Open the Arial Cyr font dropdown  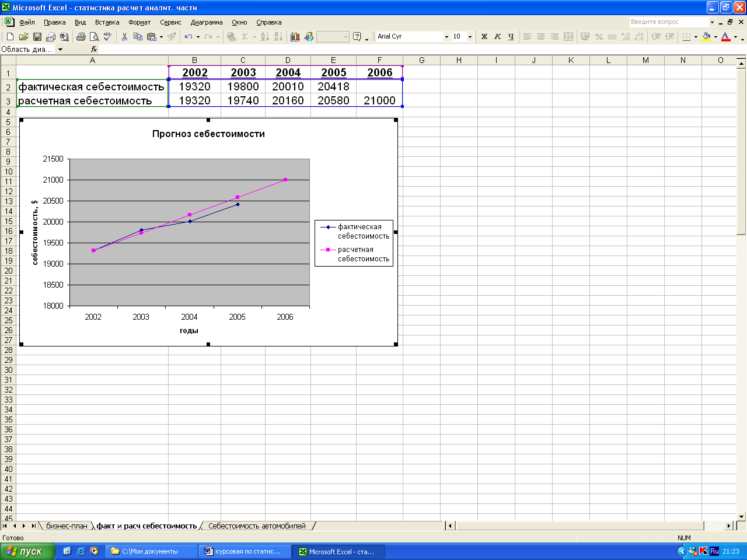click(446, 37)
